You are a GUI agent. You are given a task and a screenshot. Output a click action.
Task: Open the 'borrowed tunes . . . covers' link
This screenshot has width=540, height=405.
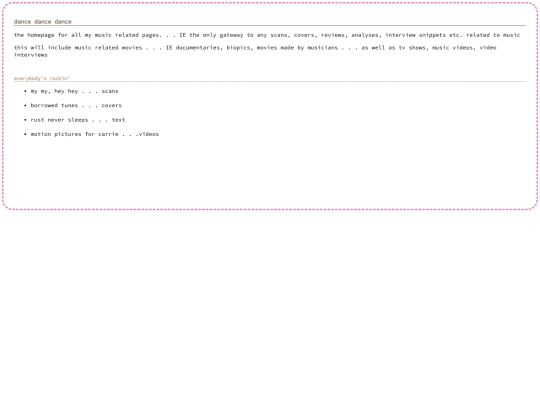(x=76, y=105)
